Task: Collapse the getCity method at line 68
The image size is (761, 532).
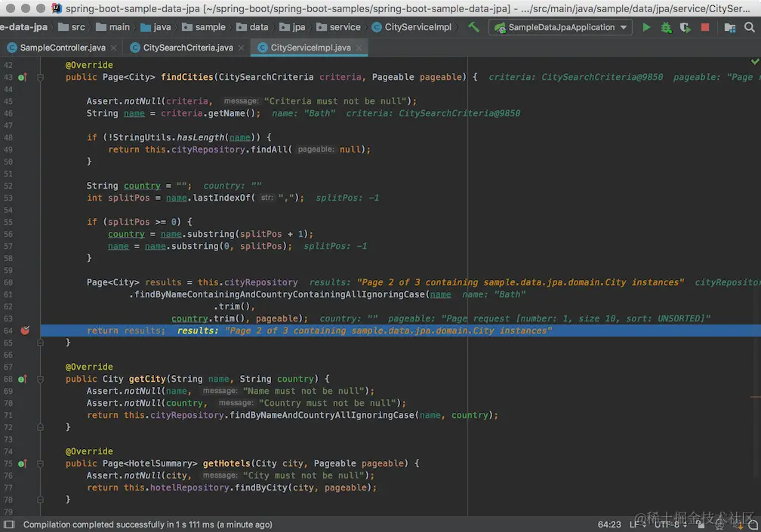Action: (40, 379)
